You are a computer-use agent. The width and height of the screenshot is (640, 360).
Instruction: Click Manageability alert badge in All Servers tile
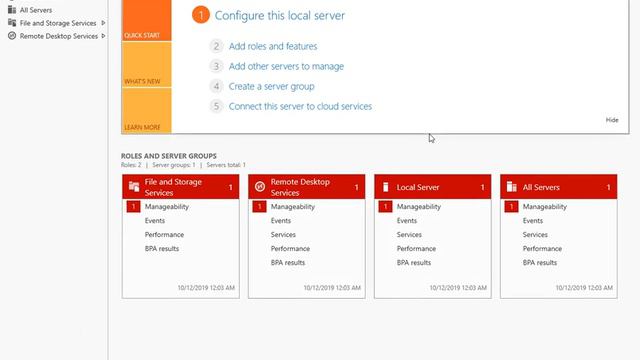[x=511, y=207]
